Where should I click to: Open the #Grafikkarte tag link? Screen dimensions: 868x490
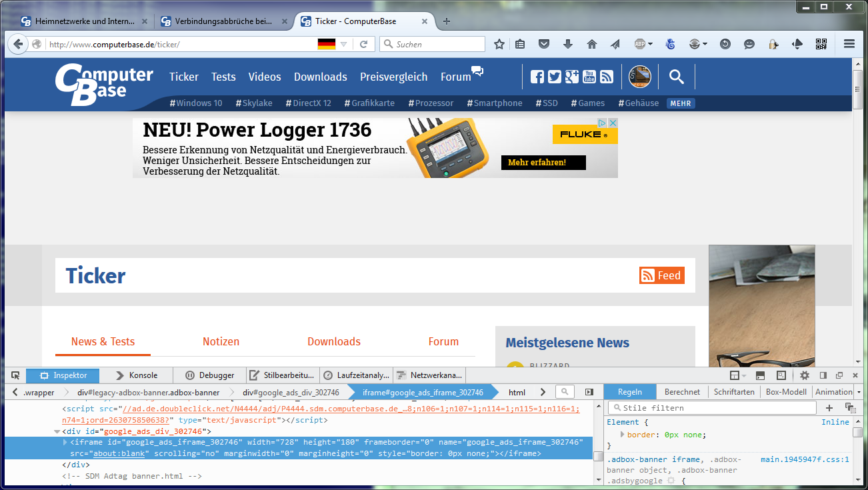click(x=369, y=103)
